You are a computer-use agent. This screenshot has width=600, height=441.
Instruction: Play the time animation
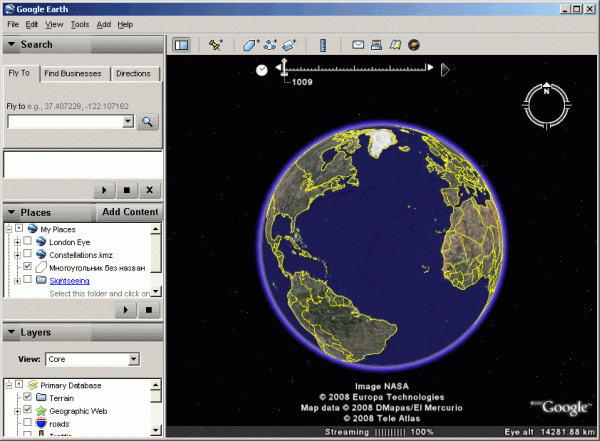445,70
